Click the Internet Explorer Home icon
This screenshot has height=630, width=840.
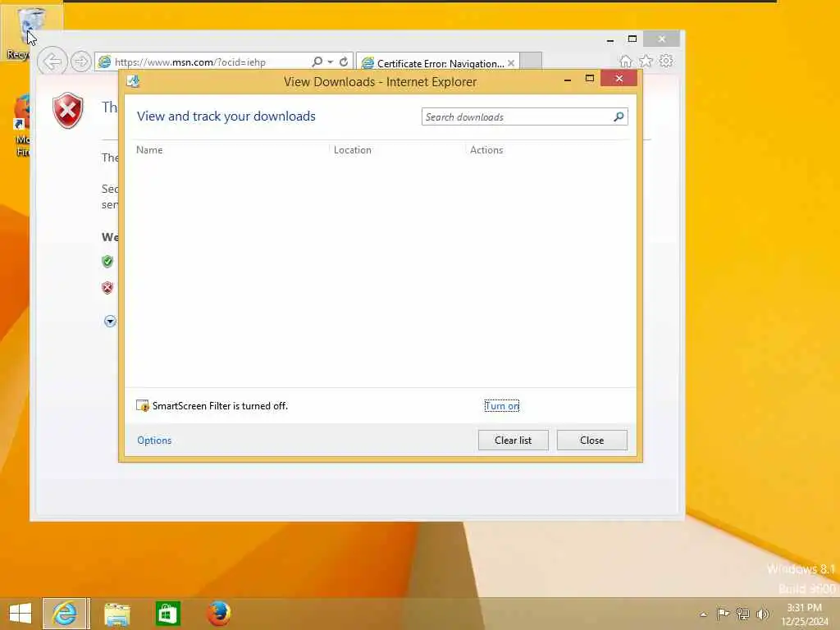click(x=626, y=61)
